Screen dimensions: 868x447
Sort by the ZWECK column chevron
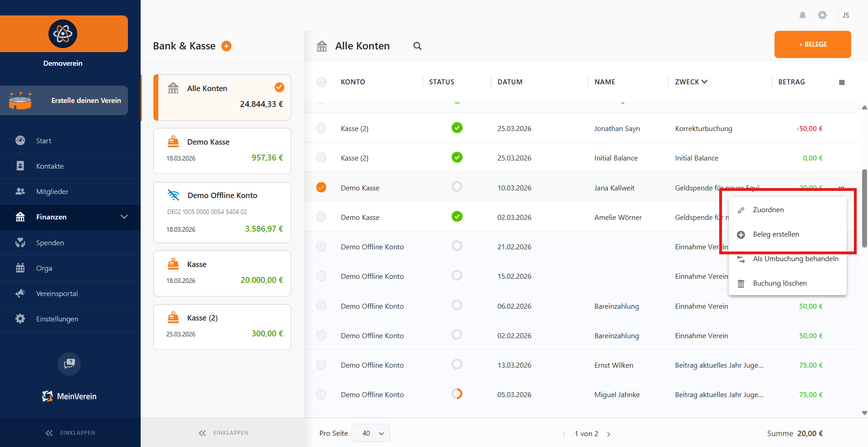point(704,82)
